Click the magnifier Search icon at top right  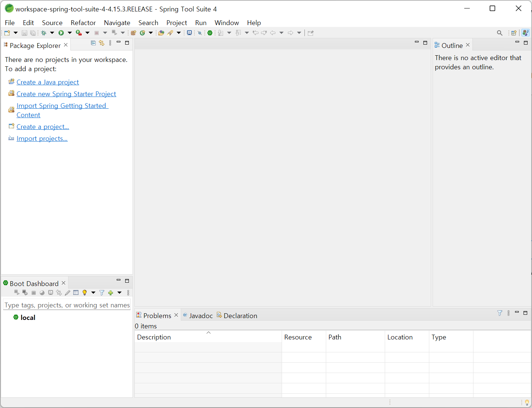click(500, 33)
